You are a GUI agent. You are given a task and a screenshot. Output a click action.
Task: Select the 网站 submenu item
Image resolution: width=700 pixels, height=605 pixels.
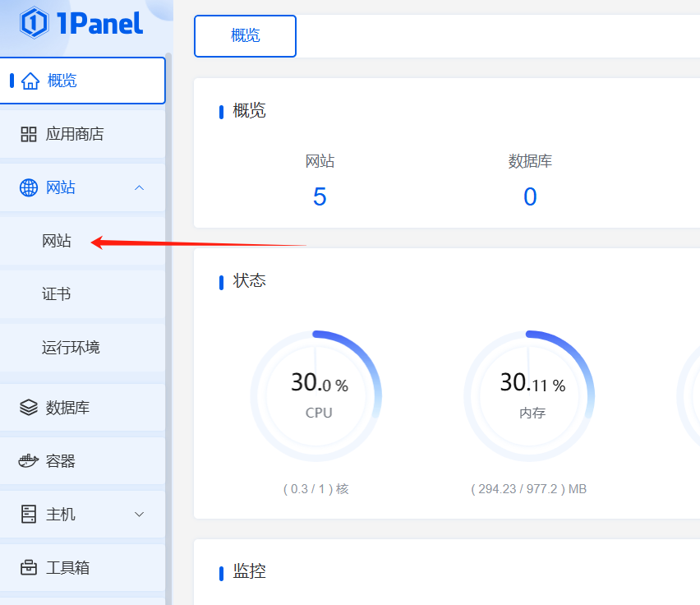(83, 241)
